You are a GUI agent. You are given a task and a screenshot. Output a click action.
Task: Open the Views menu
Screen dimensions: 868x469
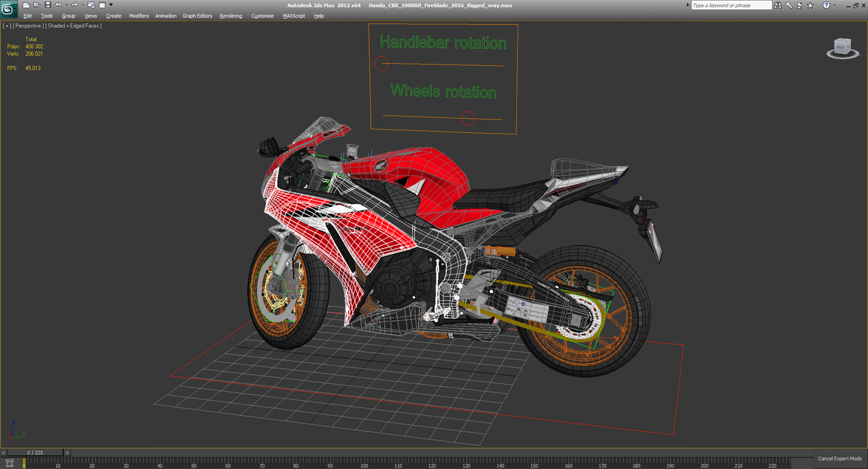91,16
